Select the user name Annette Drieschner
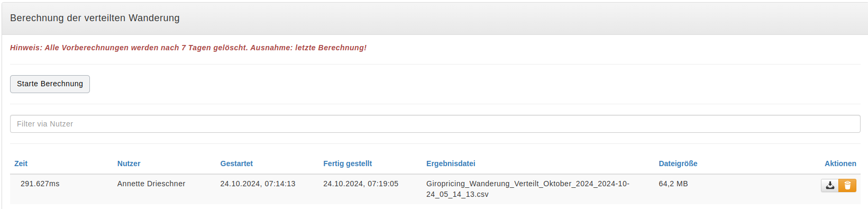Screen dimensions: 868x209 pyautogui.click(x=151, y=184)
